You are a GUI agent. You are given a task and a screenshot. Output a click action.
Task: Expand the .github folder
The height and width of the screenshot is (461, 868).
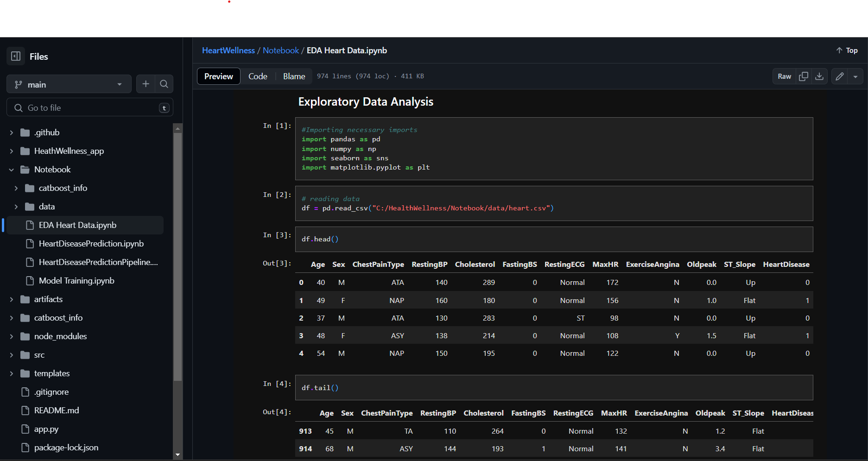click(12, 133)
